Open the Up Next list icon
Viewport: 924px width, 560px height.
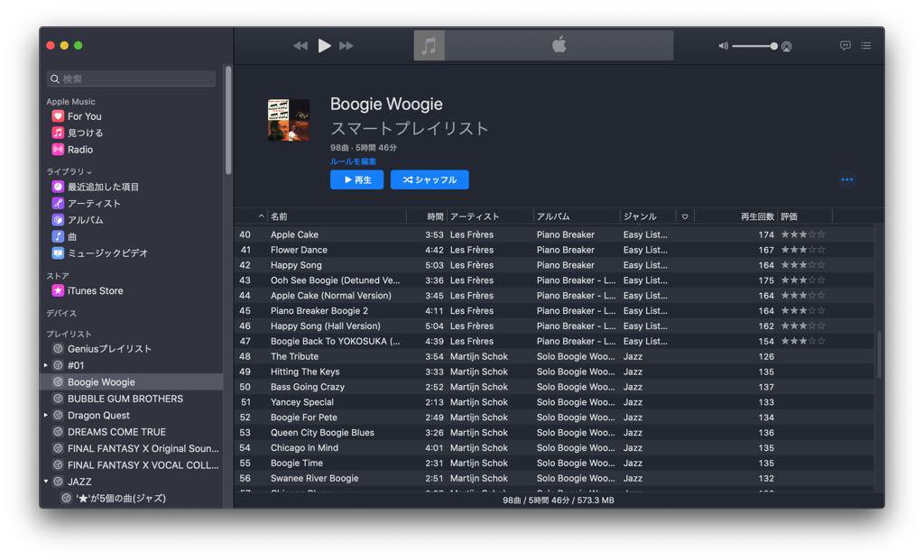coord(865,45)
